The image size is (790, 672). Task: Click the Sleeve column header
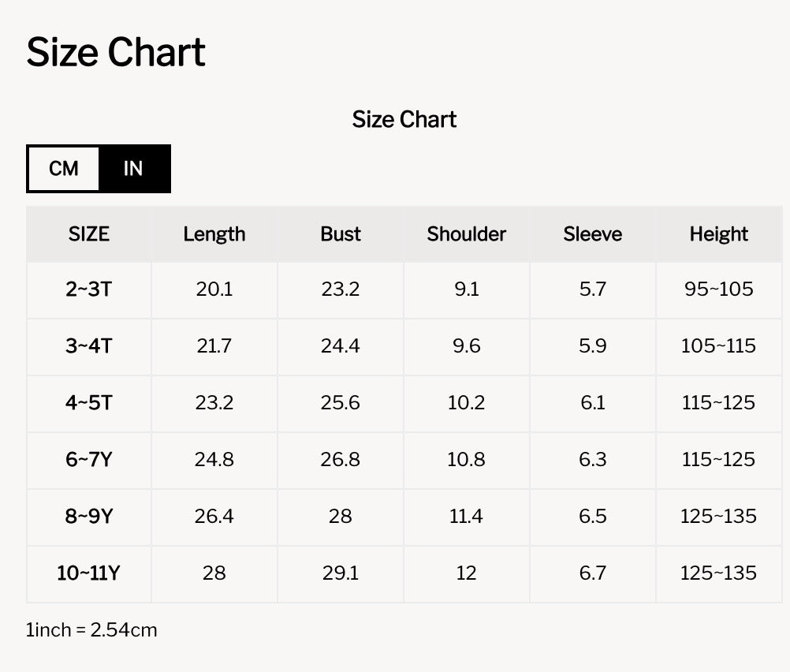(593, 234)
